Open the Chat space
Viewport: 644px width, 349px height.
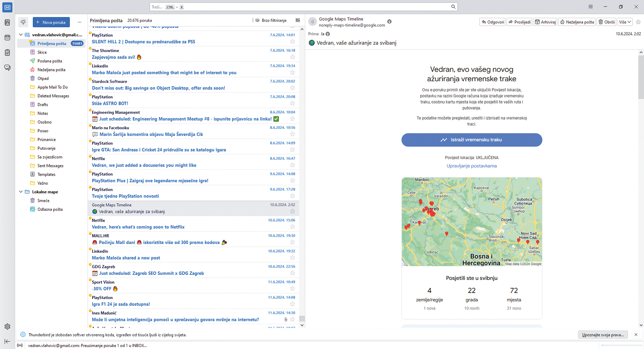7,68
